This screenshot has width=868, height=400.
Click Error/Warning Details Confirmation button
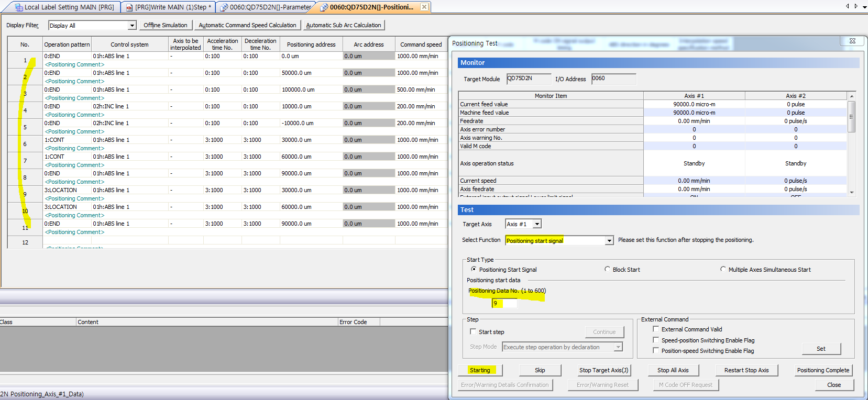tap(504, 385)
